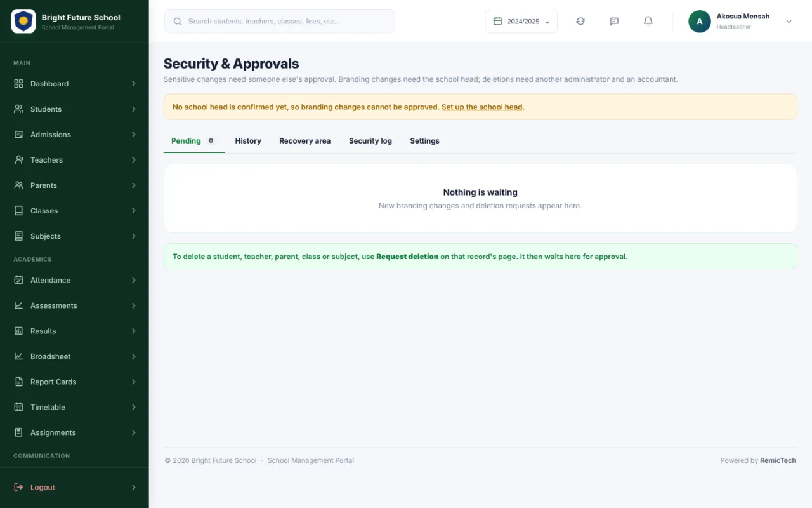This screenshot has height=508, width=812.
Task: Expand the Report Cards chevron
Action: tap(134, 382)
